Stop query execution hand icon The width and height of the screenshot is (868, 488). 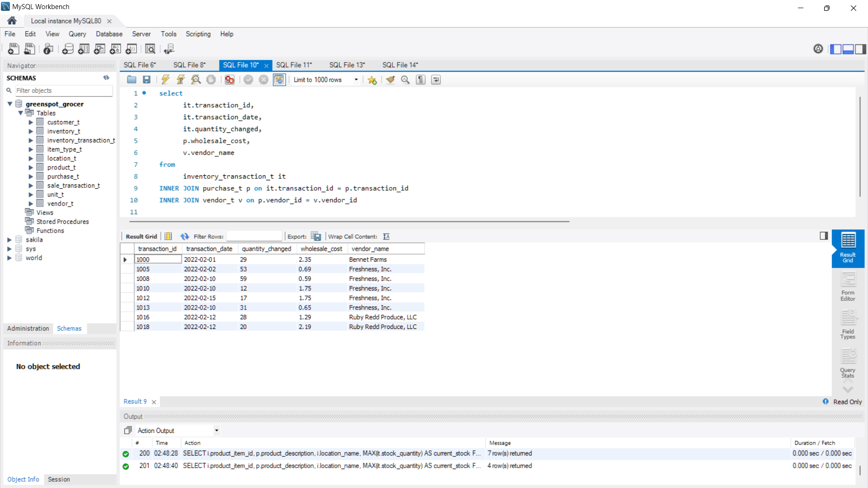coord(211,80)
